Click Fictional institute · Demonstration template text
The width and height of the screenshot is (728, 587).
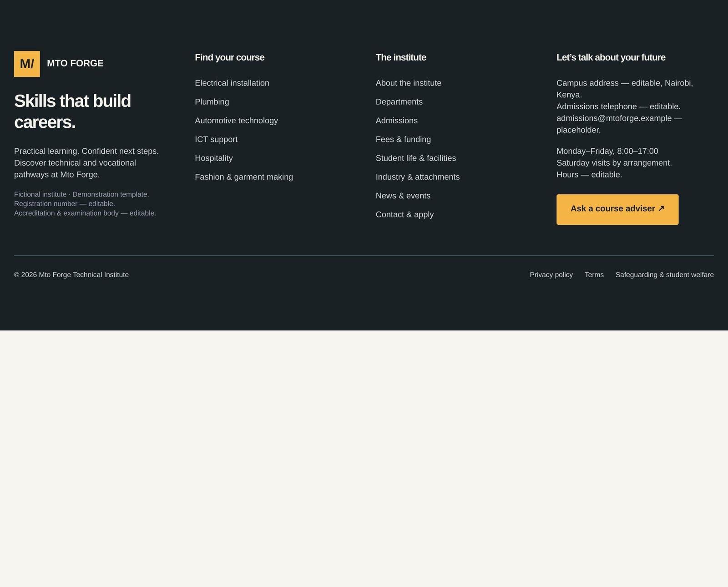(x=81, y=194)
